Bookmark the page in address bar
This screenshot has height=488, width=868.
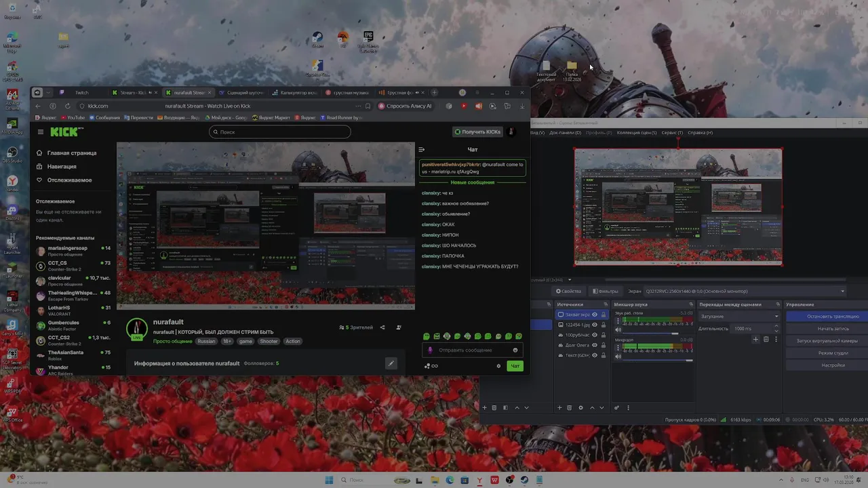click(x=368, y=106)
